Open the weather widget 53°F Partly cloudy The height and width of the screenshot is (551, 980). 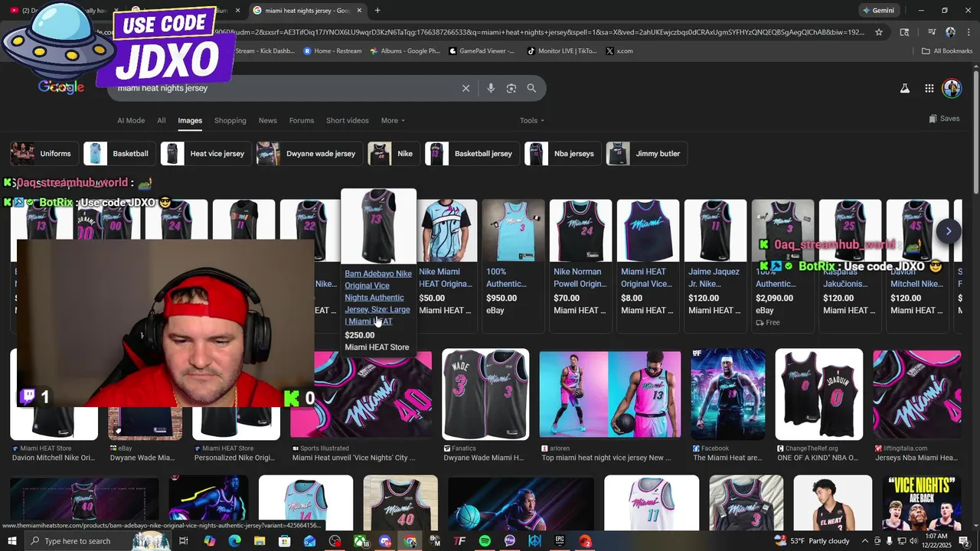810,541
